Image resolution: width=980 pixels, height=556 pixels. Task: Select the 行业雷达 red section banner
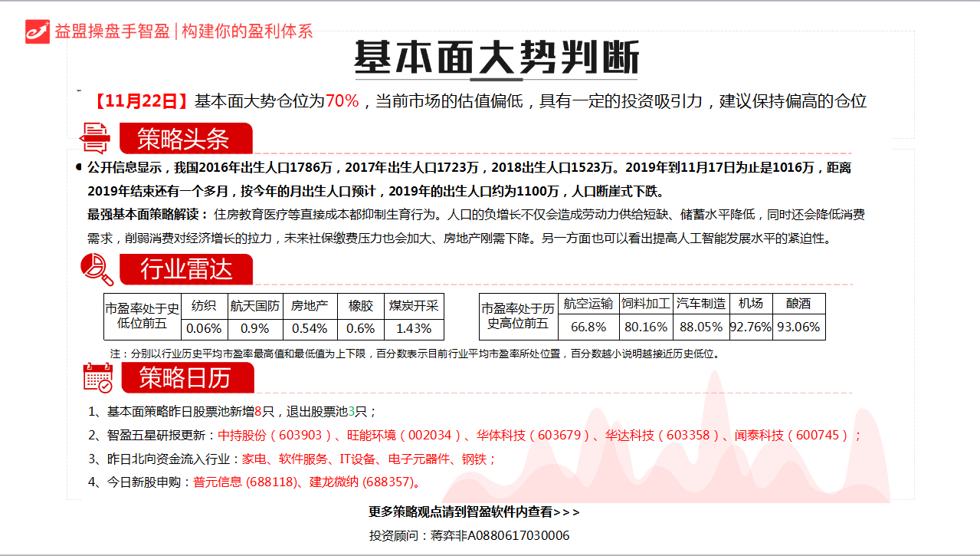click(x=185, y=269)
